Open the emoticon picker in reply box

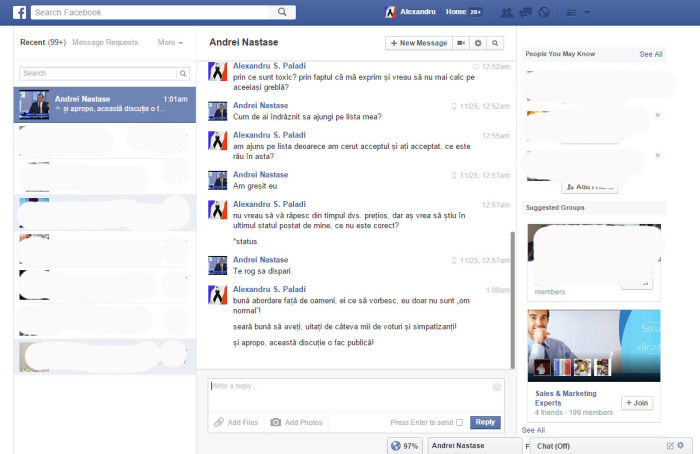496,387
